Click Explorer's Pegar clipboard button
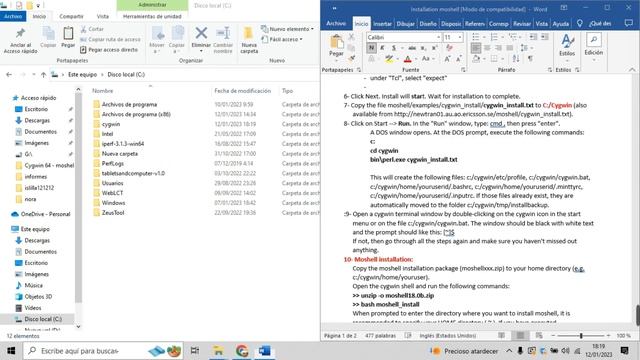 [68, 38]
